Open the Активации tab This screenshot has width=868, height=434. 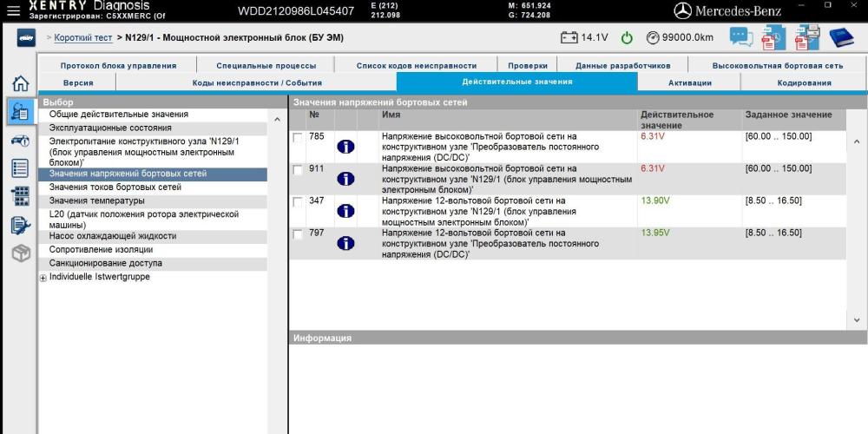coord(689,82)
